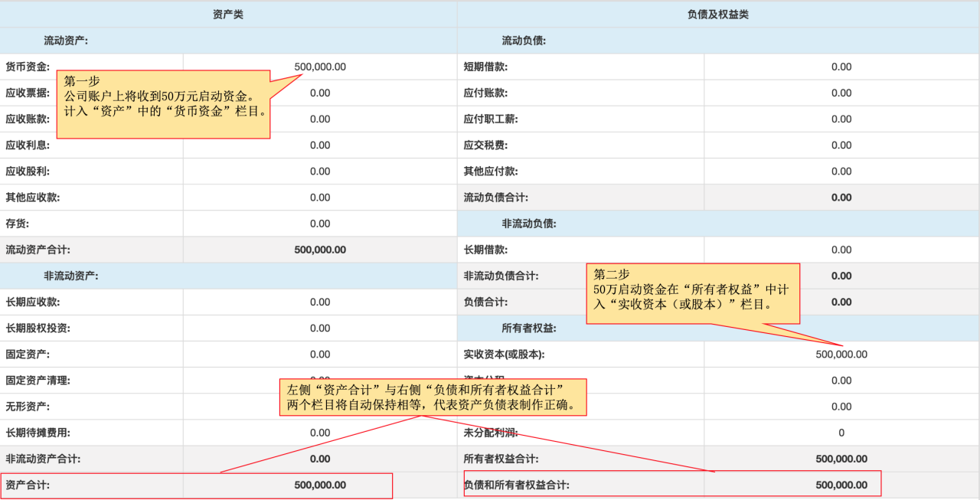Click the 长期股权投资 amount field
Screen dimensions: 980x500
click(320, 328)
